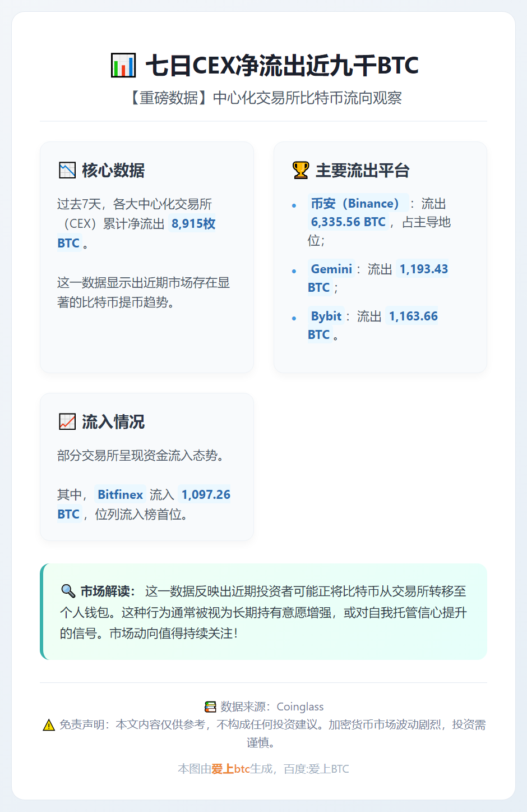Click the trophy icon beside 主要流出平台

[301, 170]
